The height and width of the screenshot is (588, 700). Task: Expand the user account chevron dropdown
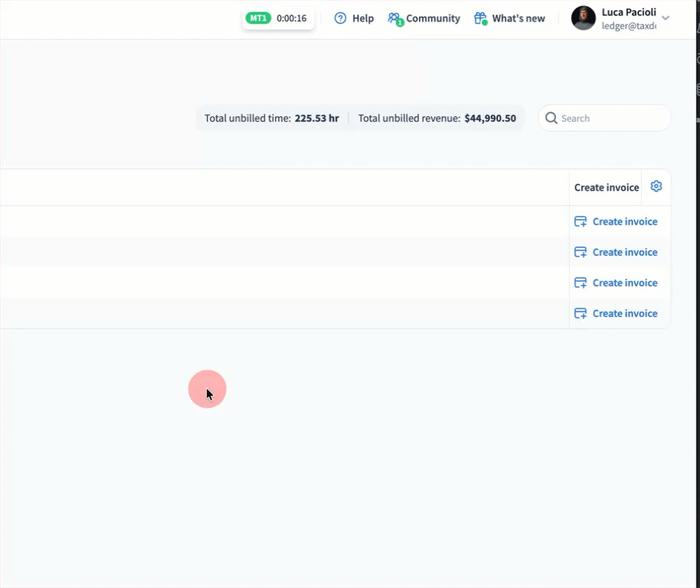point(666,18)
